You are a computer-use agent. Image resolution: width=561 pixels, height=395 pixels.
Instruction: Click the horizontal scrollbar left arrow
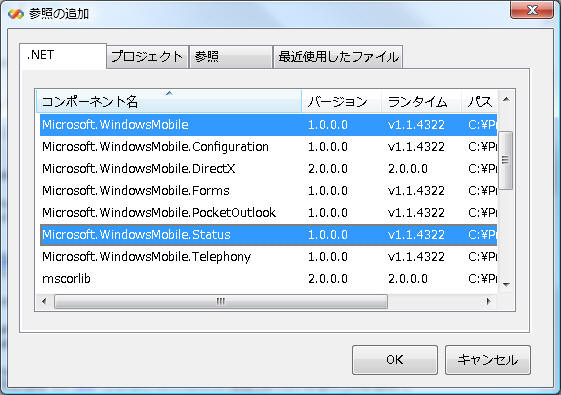(44, 301)
